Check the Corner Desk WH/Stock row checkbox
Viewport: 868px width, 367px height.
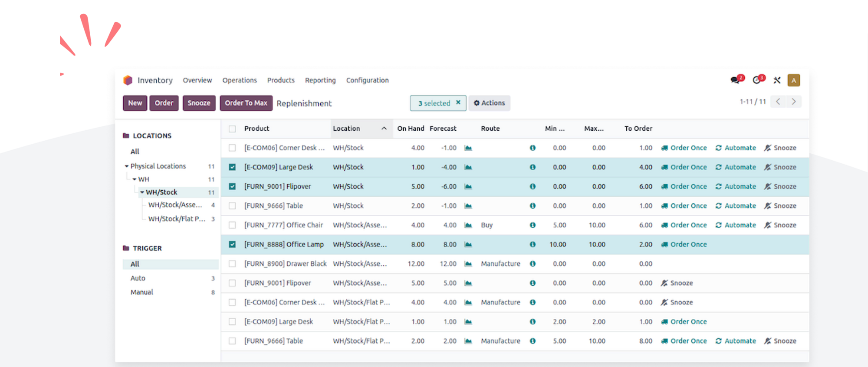point(233,148)
